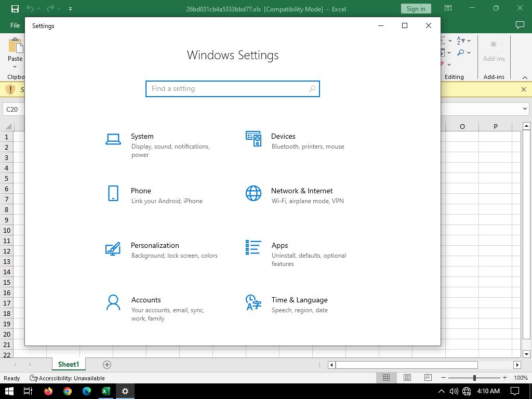532x399 pixels.
Task: Click the Find a setting search box
Action: coord(229,89)
